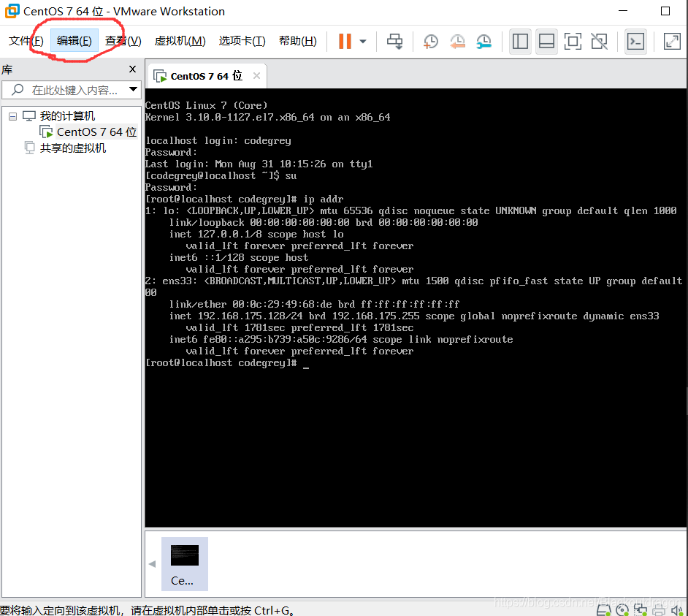Image resolution: width=688 pixels, height=616 pixels.
Task: Open the snapshot manager
Action: click(x=483, y=41)
